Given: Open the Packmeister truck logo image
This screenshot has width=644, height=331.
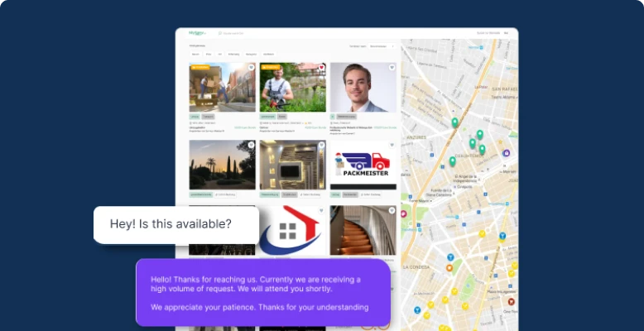Looking at the screenshot, I should click(363, 165).
